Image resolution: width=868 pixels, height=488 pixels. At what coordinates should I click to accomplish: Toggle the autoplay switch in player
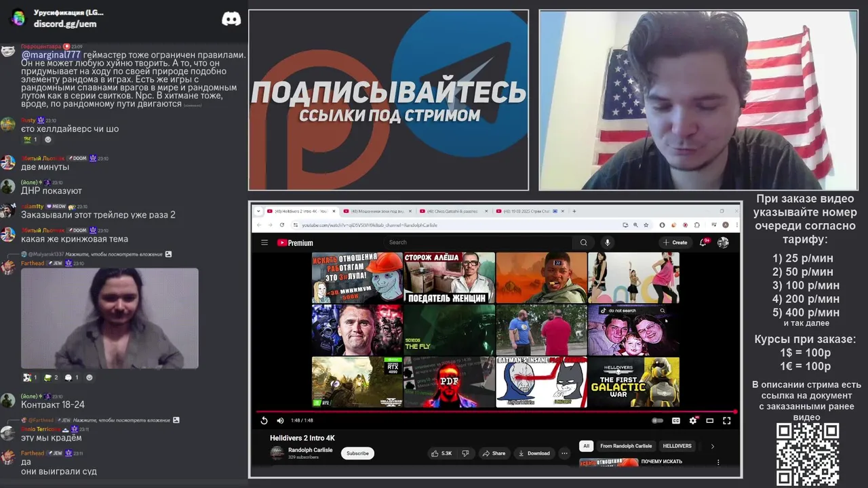coord(657,420)
